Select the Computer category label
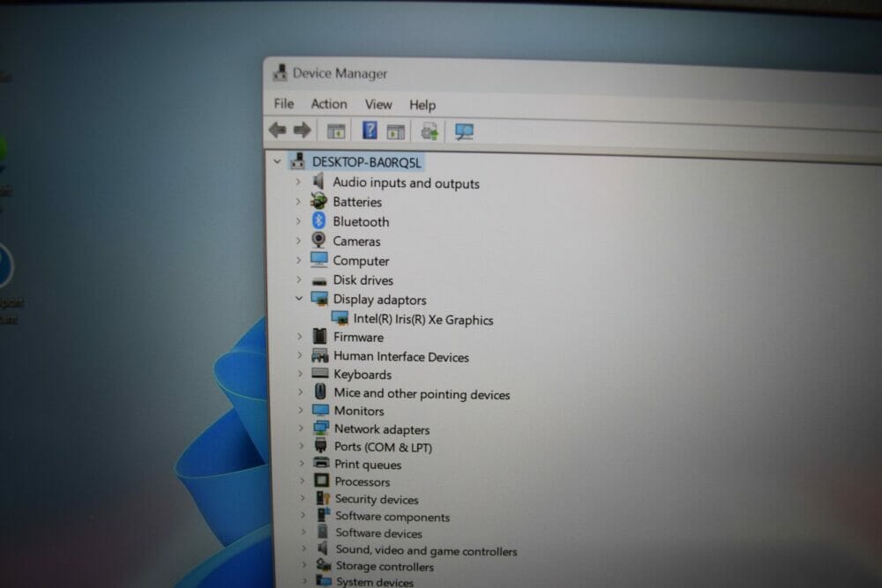 point(361,261)
